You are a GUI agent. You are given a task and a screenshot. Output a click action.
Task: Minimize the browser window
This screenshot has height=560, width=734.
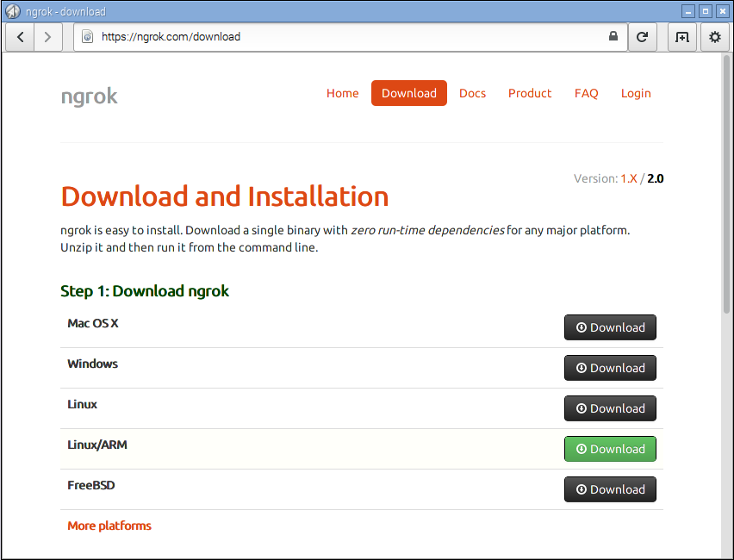[687, 10]
